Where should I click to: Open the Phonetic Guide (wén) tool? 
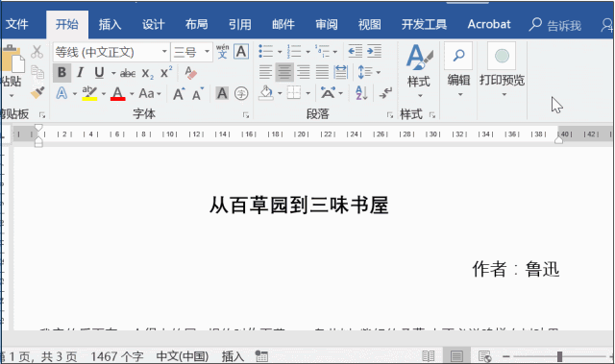(222, 51)
